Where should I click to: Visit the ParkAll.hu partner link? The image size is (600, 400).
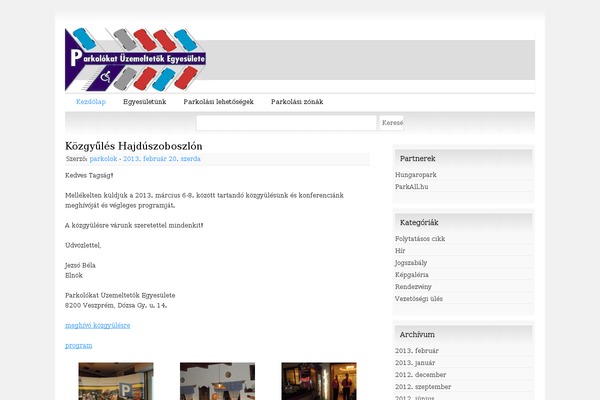pyautogui.click(x=412, y=187)
